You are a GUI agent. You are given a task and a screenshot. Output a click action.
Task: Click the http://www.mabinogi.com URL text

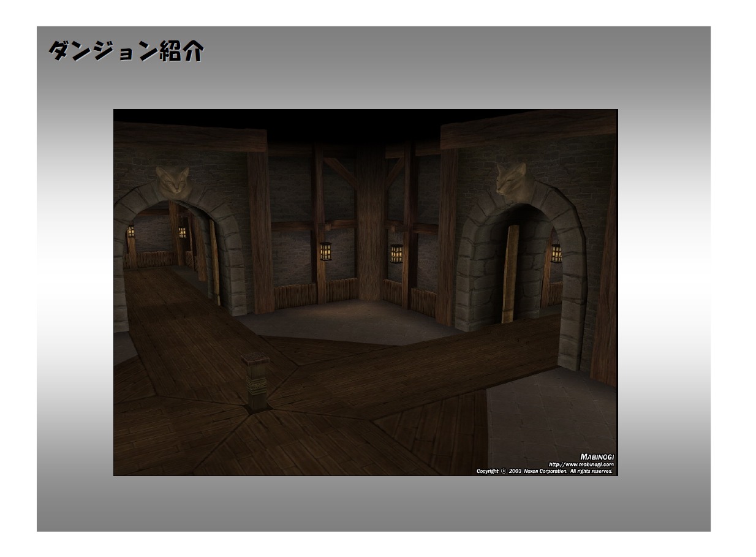581,464
